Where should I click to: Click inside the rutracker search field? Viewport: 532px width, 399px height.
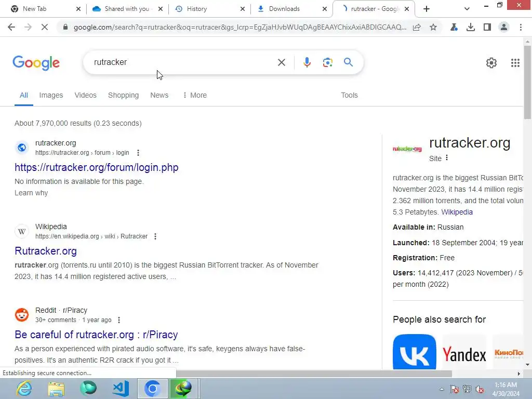183,62
